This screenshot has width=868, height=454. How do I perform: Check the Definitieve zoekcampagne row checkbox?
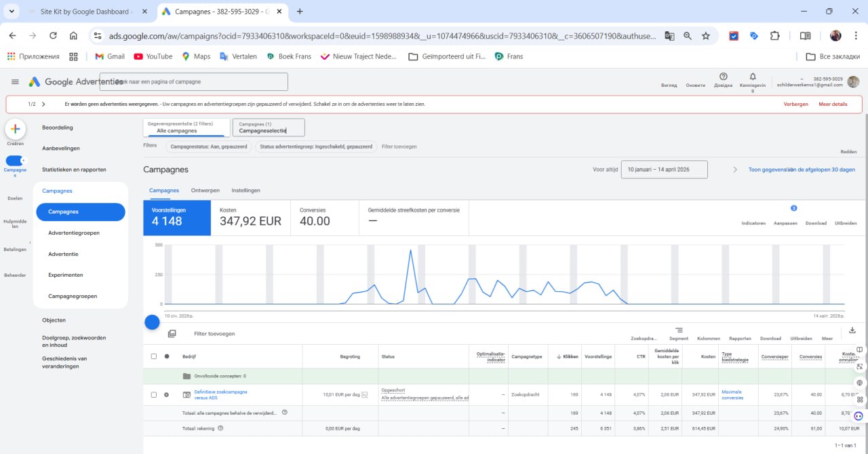tap(153, 394)
